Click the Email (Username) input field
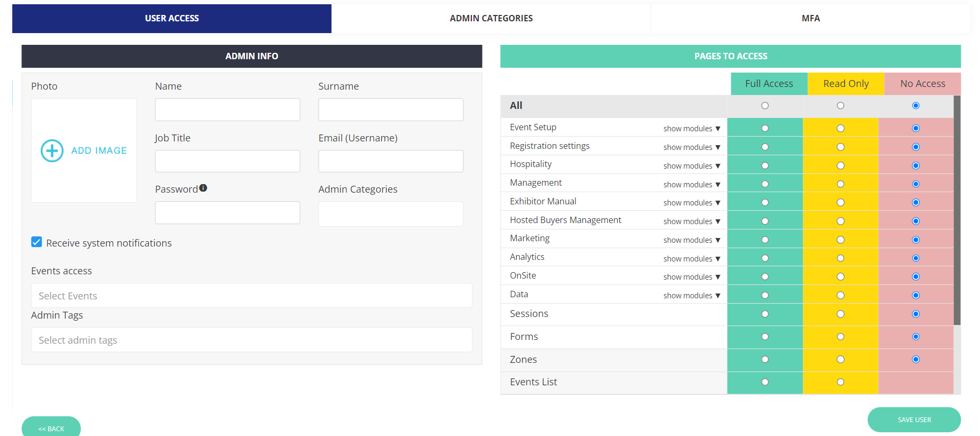Screen dimensions: 980x436 click(391, 161)
